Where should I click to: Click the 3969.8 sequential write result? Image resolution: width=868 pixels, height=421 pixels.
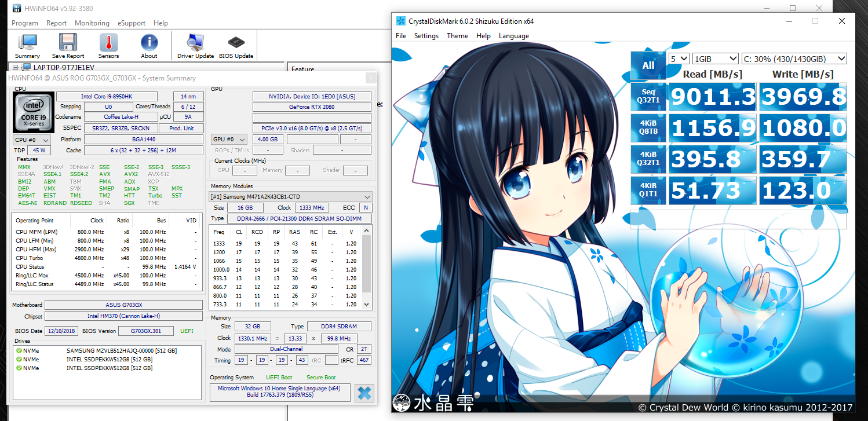803,97
